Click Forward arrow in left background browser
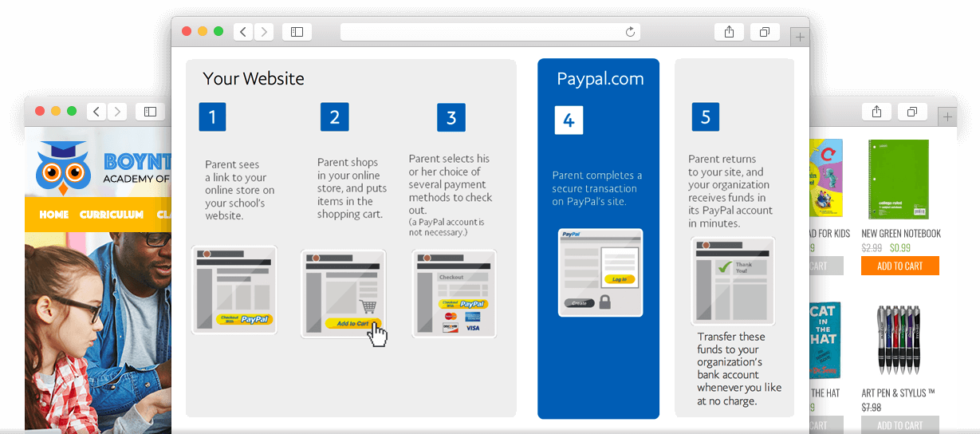 (x=117, y=112)
